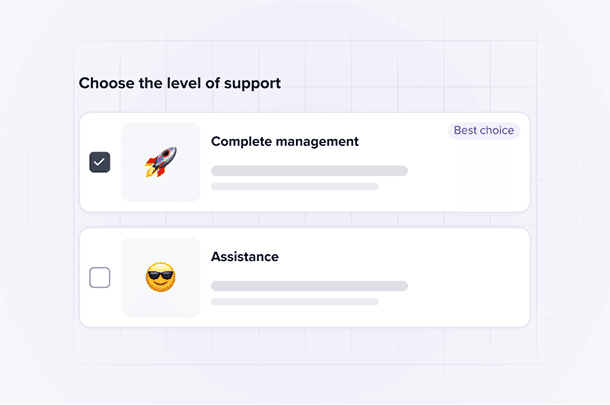This screenshot has height=405, width=610.
Task: Click the short grey bar under Complete management
Action: [x=294, y=186]
